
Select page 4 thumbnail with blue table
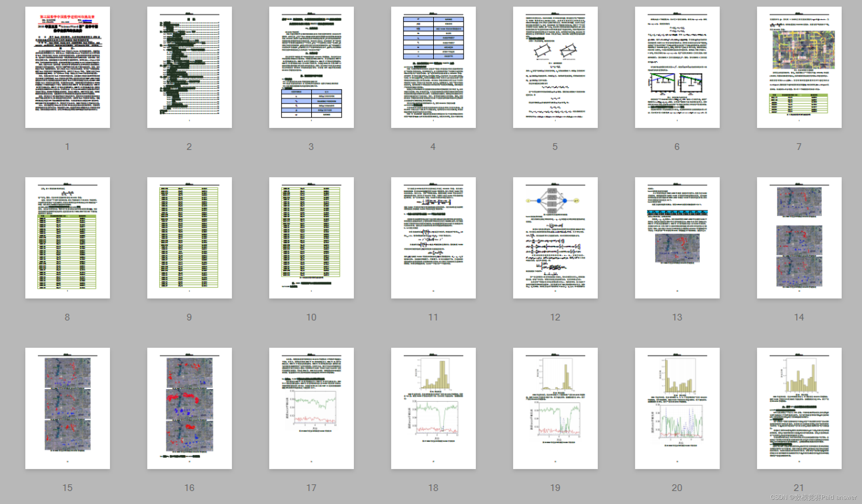(x=433, y=67)
